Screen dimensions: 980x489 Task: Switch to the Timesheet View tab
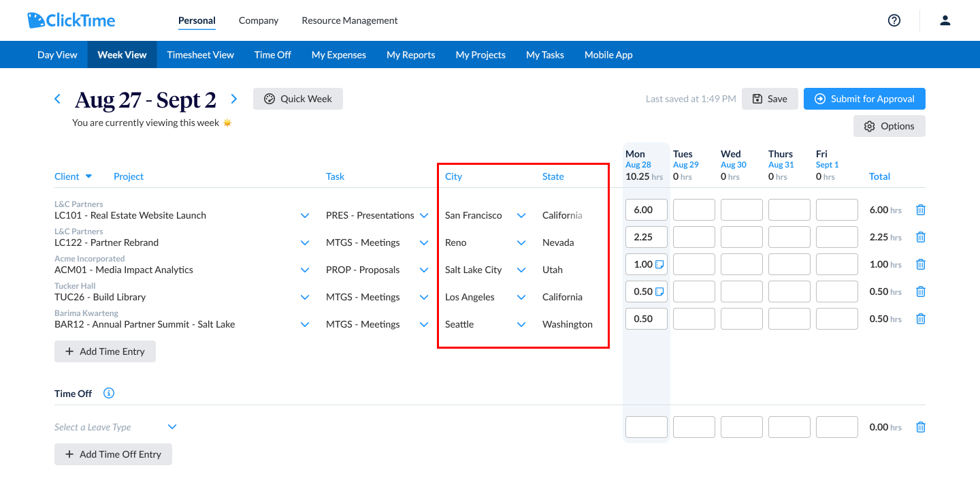click(x=200, y=54)
